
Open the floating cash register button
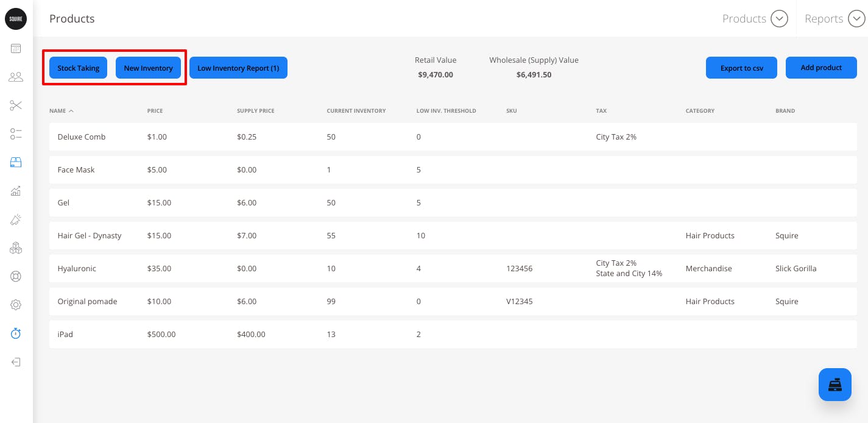[x=834, y=385]
